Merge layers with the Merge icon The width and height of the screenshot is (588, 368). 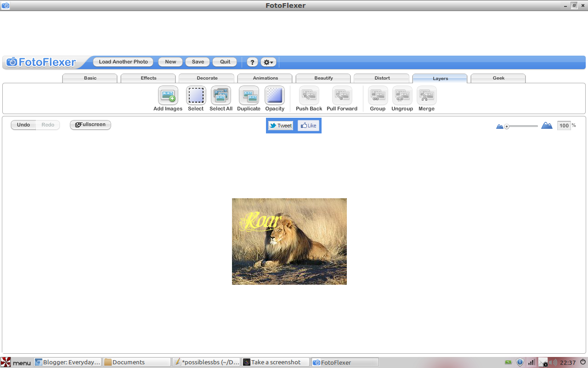click(x=427, y=95)
